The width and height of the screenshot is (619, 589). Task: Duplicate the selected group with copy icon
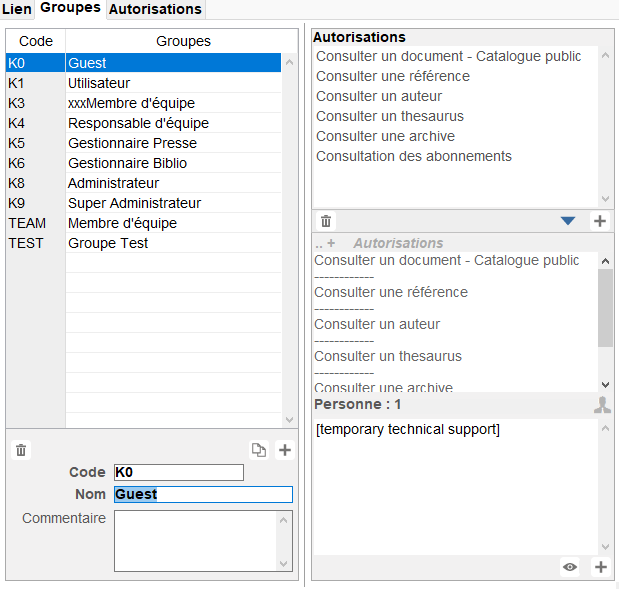[x=259, y=450]
